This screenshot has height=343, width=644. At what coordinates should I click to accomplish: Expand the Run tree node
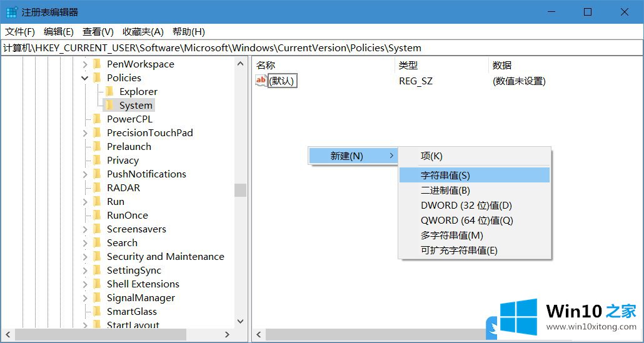pos(85,202)
